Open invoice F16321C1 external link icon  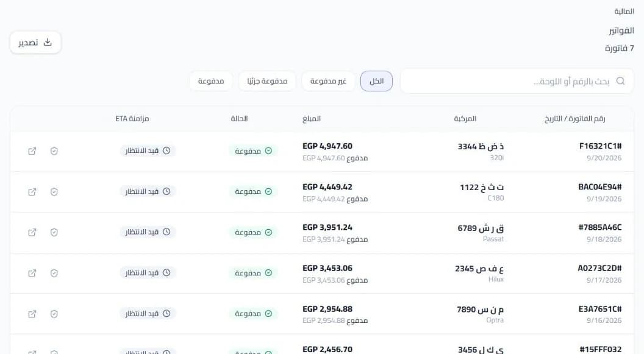click(x=32, y=151)
